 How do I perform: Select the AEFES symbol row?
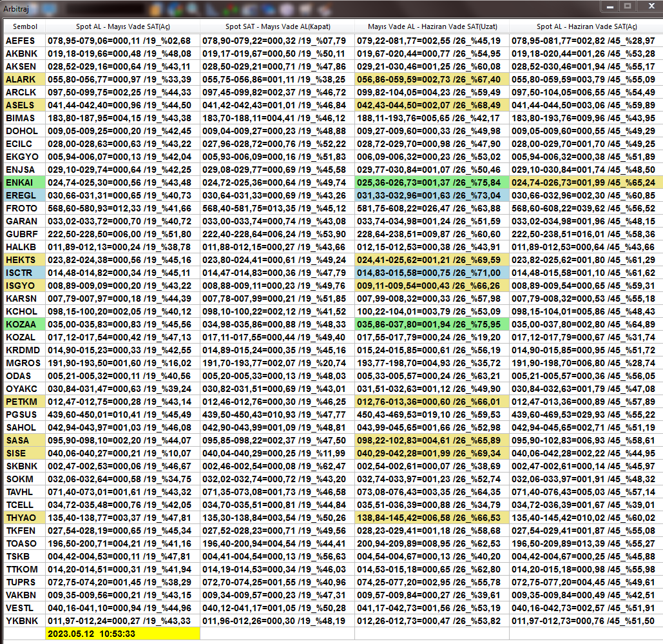tap(24, 41)
